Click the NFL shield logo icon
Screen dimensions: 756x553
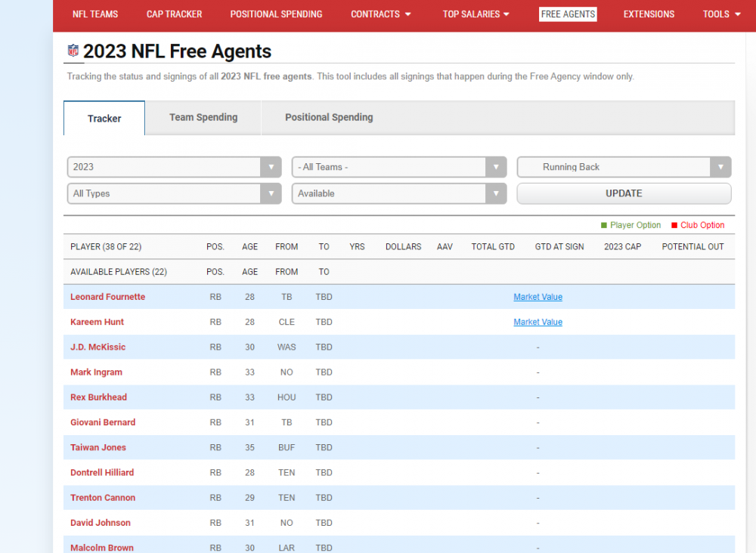point(73,51)
